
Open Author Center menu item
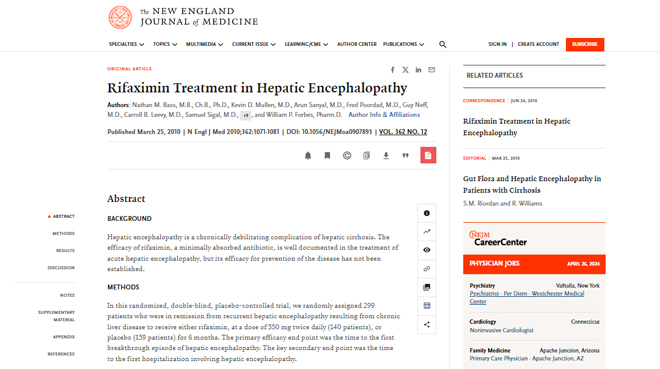tap(357, 44)
